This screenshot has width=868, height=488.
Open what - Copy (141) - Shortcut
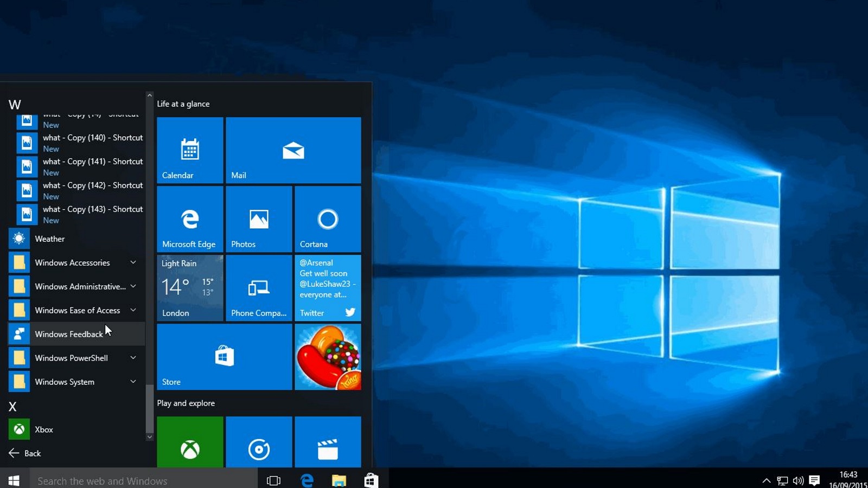pos(80,166)
